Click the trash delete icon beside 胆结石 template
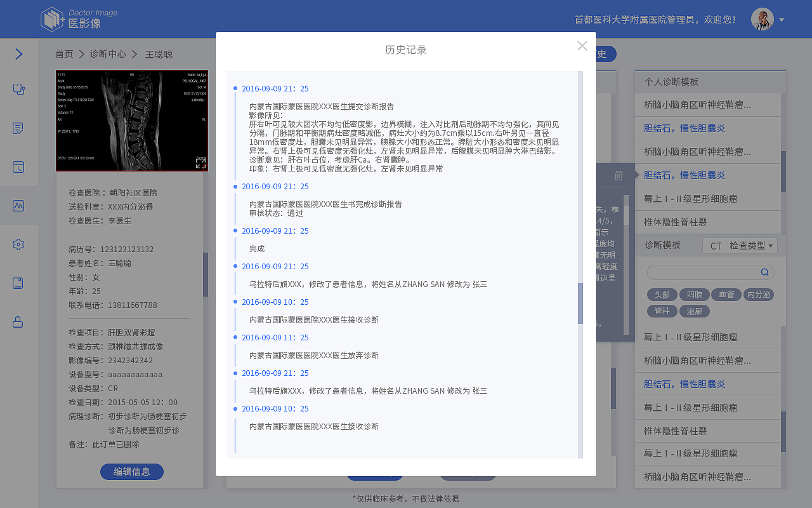This screenshot has width=812, height=508. 619,174
